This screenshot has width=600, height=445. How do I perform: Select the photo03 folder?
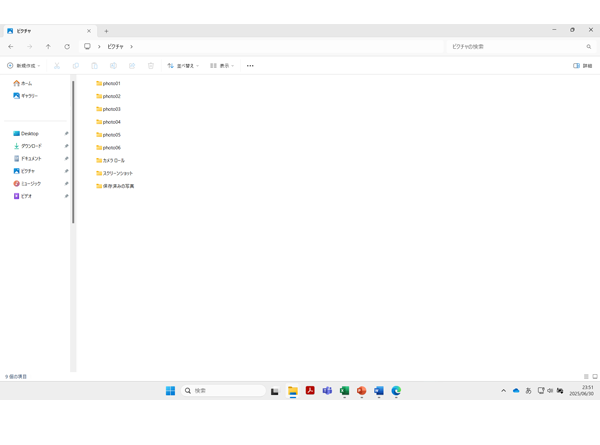pyautogui.click(x=109, y=109)
